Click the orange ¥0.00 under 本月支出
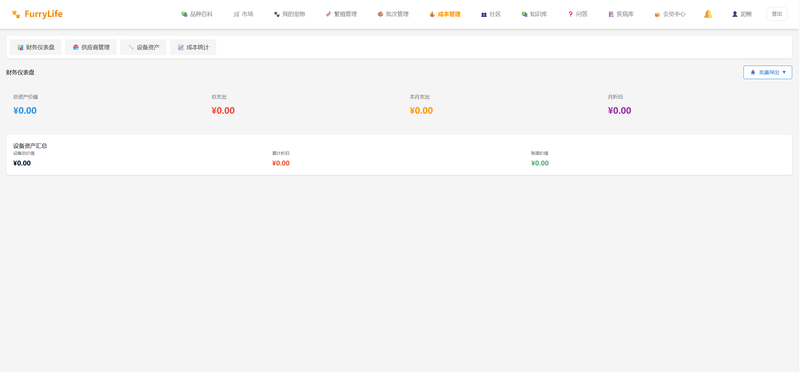This screenshot has height=372, width=800. (421, 111)
